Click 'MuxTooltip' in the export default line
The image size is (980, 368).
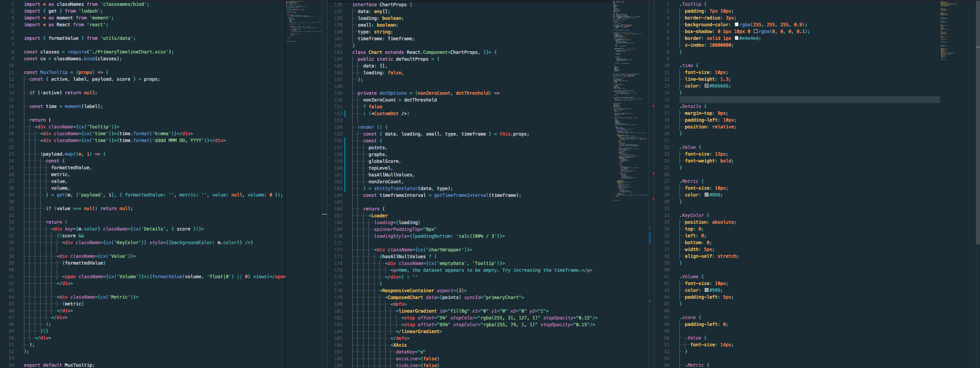point(78,365)
